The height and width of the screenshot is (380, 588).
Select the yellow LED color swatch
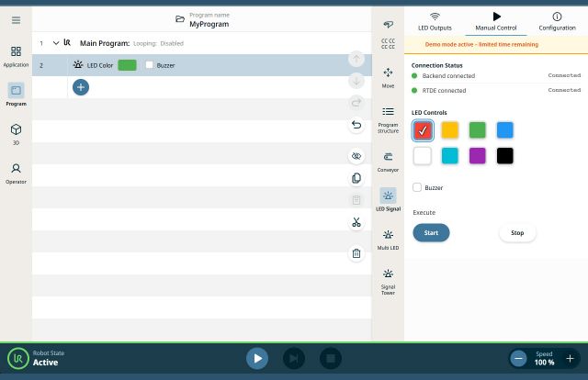(x=449, y=130)
